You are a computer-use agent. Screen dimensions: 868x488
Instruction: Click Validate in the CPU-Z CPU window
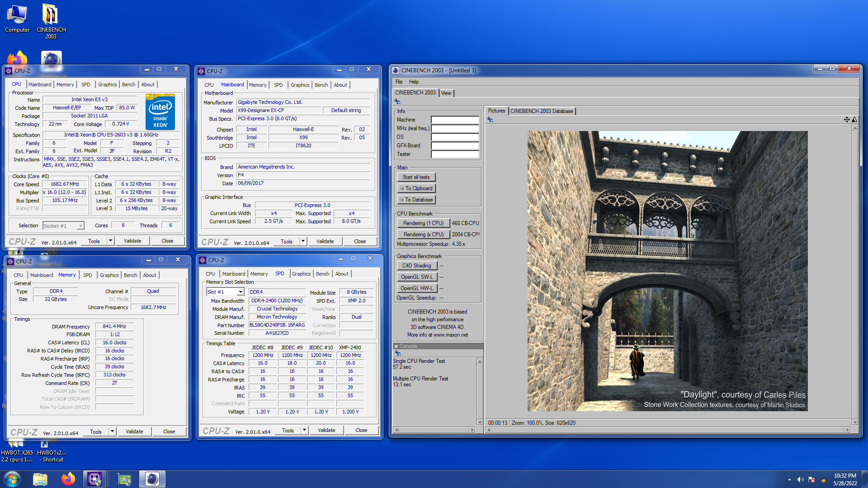click(132, 241)
